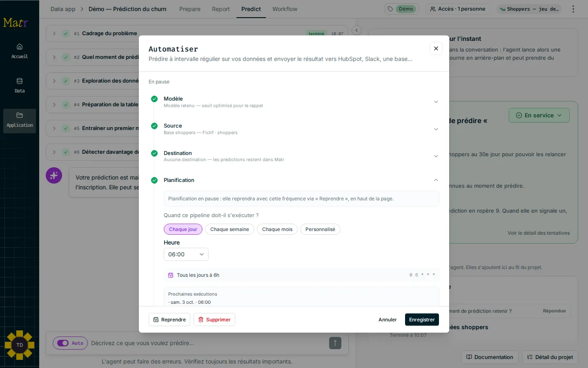Click the Matr logo
The width and height of the screenshot is (588, 368).
[16, 23]
